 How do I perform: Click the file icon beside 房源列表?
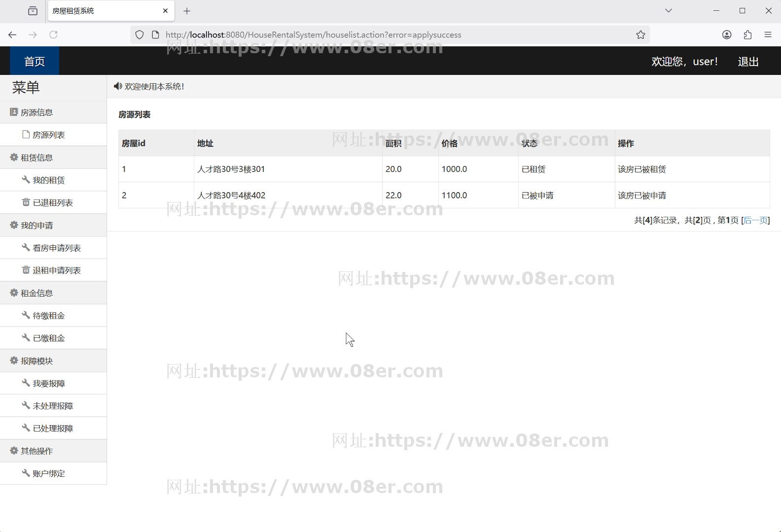click(x=26, y=134)
